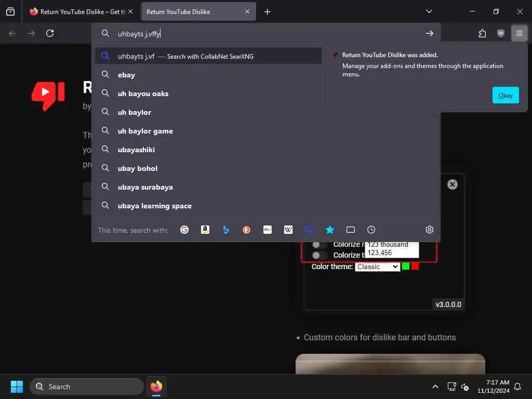Open the network icon in system tray
Image resolution: width=532 pixels, height=399 pixels.
[451, 387]
